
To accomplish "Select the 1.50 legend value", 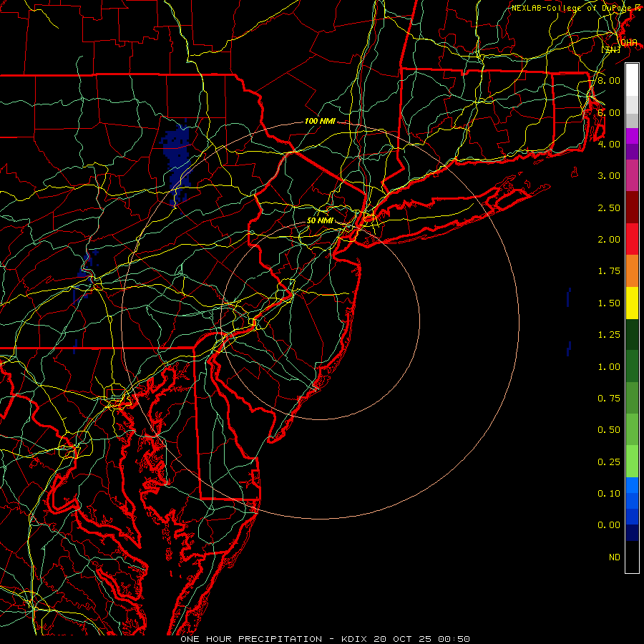I will pos(609,303).
